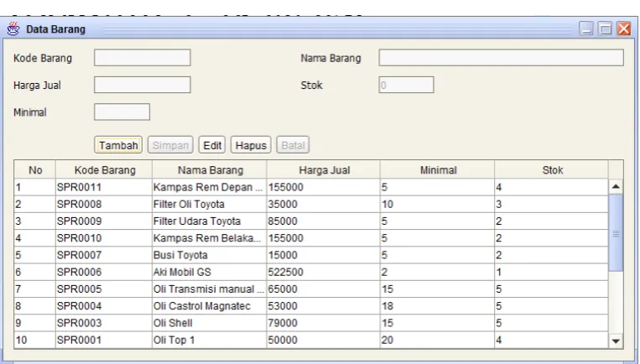Screen dimensions: 640x364
Task: Select the SPR0006 cell
Action: point(104,273)
